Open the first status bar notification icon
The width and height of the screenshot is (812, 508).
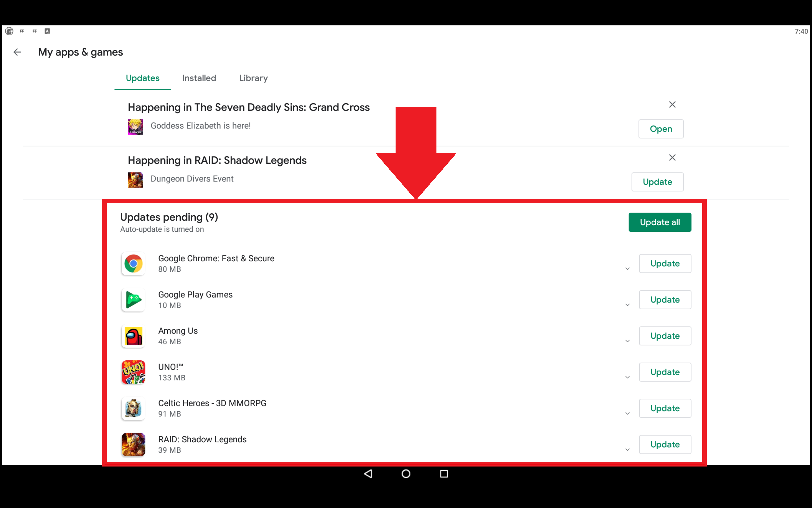tap(9, 31)
